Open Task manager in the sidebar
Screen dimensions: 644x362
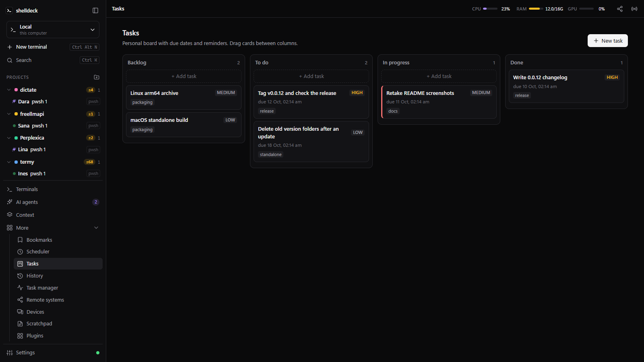click(58, 288)
